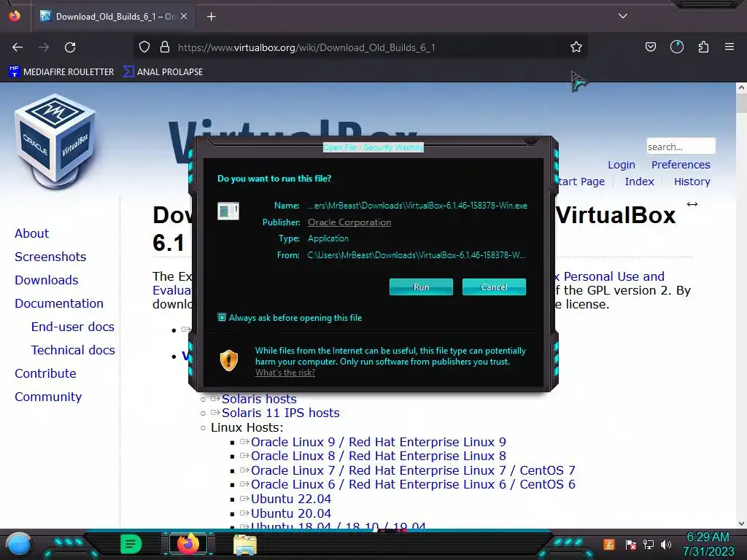Open the MEDIAFIRE ROULETTER bookmark

click(61, 72)
